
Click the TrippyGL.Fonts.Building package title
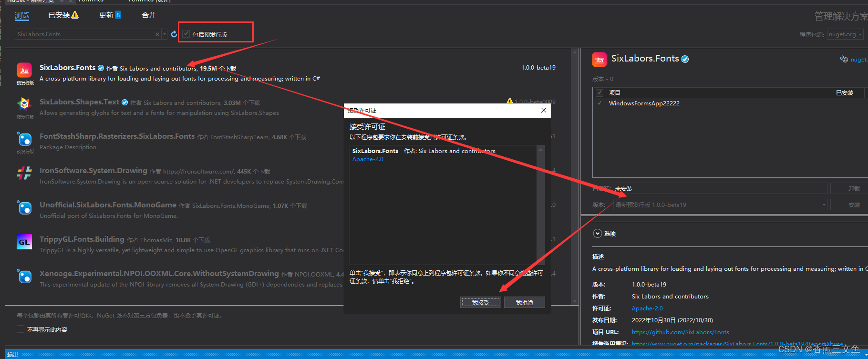(82, 239)
